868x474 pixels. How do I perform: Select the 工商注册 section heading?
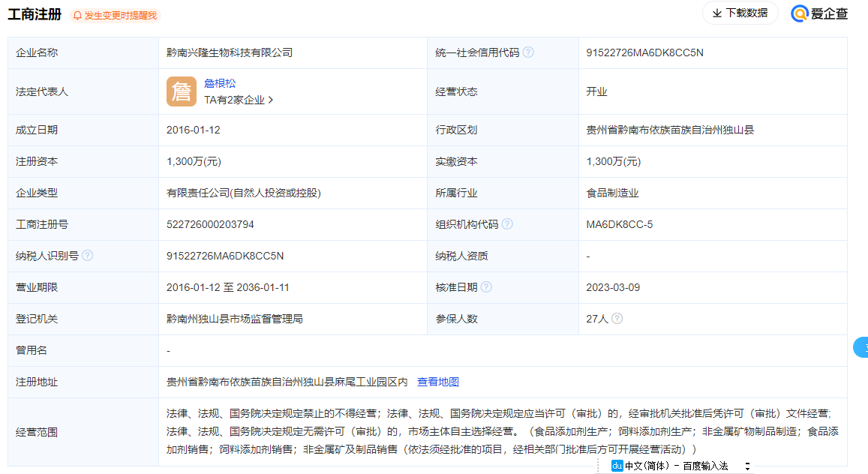pos(35,14)
